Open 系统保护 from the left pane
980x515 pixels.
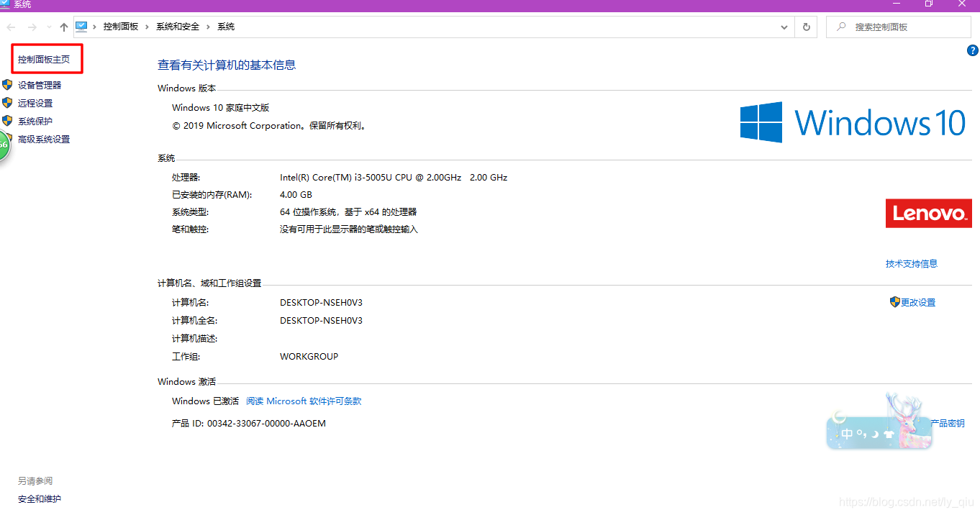(35, 121)
